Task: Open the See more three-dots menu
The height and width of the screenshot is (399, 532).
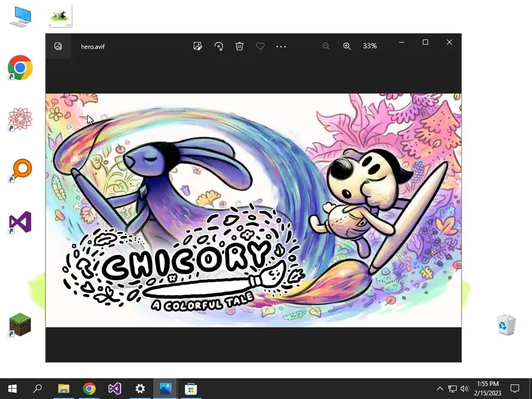Action: (281, 46)
